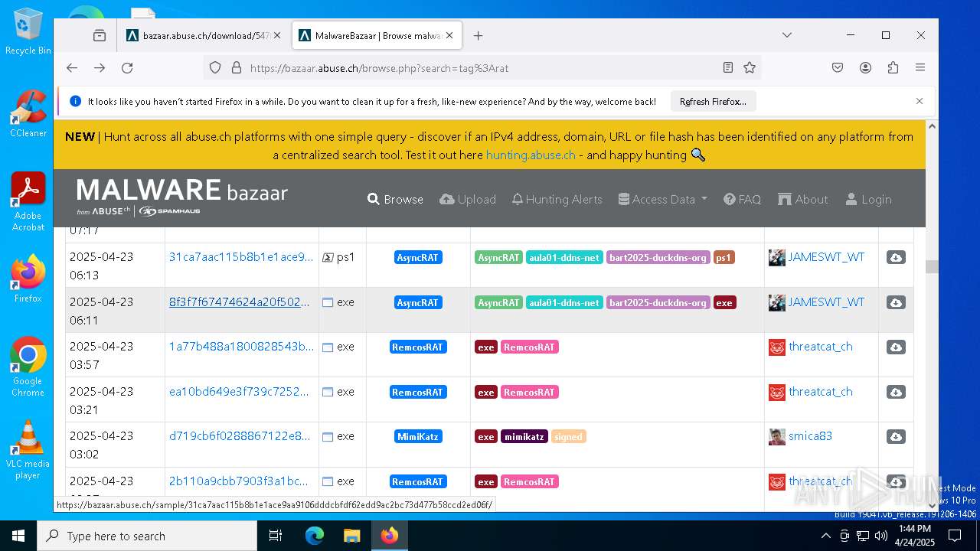Image resolution: width=980 pixels, height=551 pixels.
Task: View site security lock information
Action: tap(236, 68)
